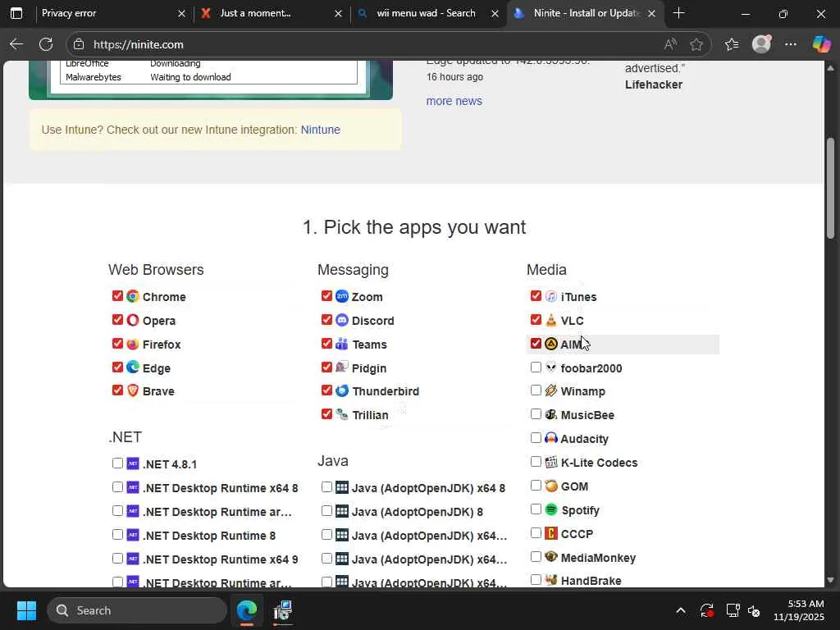
Task: Click the foobar2000 alien icon
Action: (550, 367)
